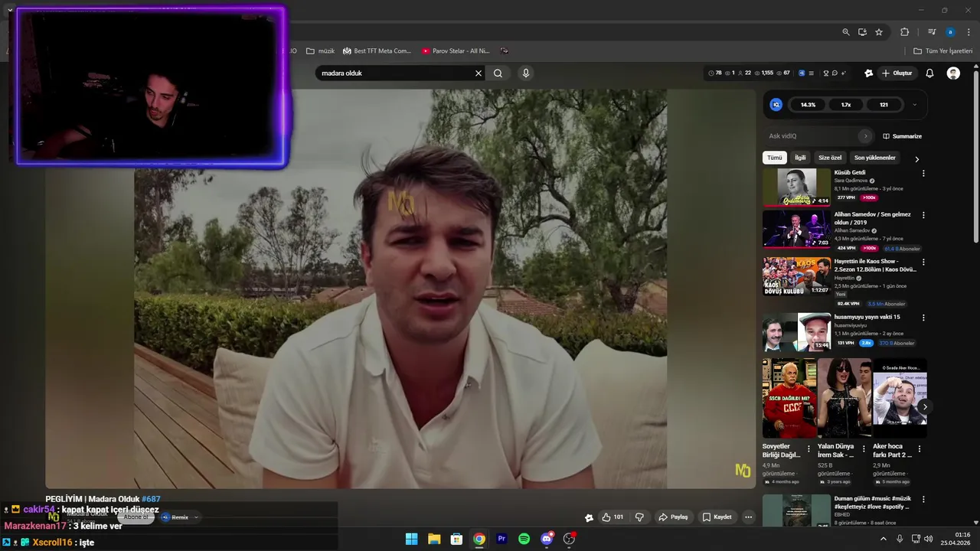Click the install app icon in address bar
Screen dimensions: 980x551
pos(862,32)
